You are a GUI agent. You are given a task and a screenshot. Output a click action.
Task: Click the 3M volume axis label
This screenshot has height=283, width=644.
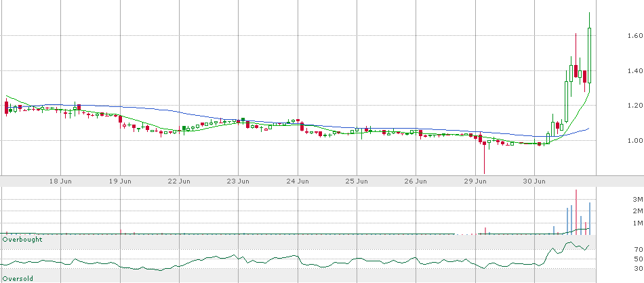coord(637,200)
